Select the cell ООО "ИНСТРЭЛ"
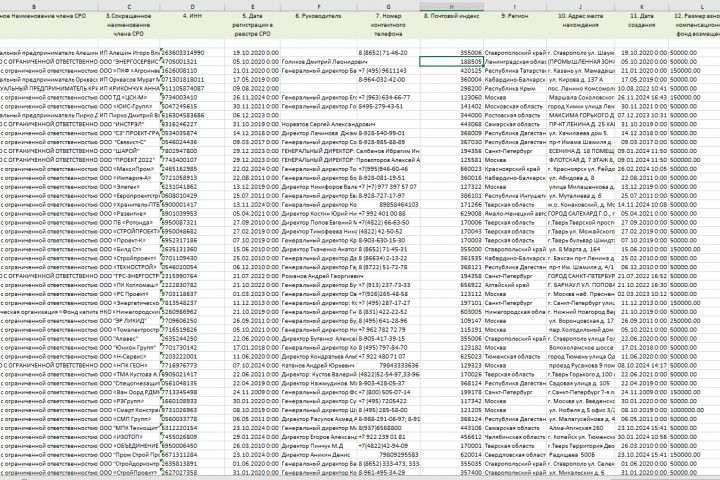The image size is (720, 480). (129, 124)
